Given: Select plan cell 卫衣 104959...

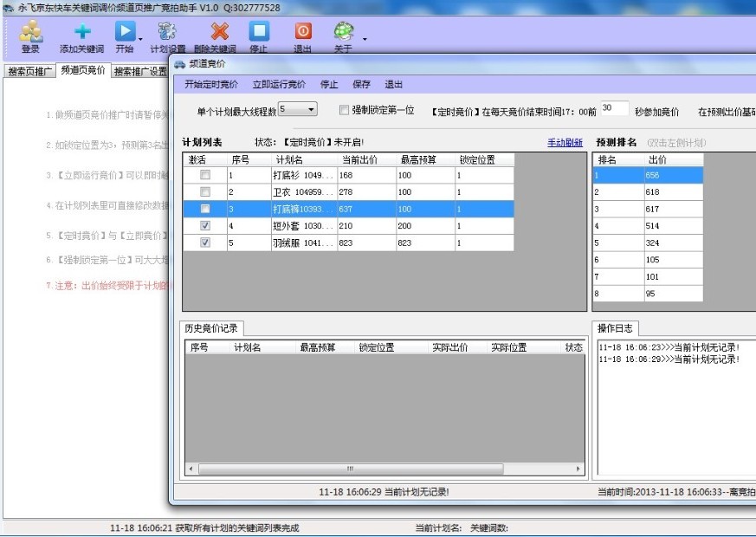Looking at the screenshot, I should click(304, 192).
